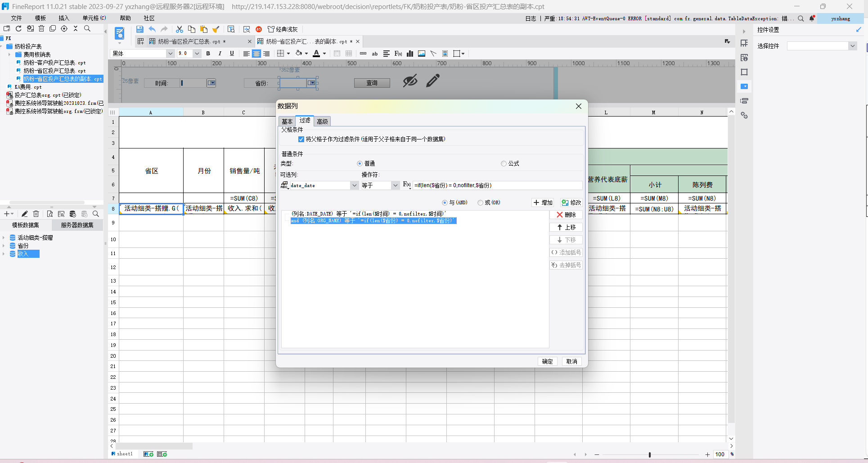The image size is (868, 463).
Task: Click the Undo arrow icon
Action: point(152,29)
